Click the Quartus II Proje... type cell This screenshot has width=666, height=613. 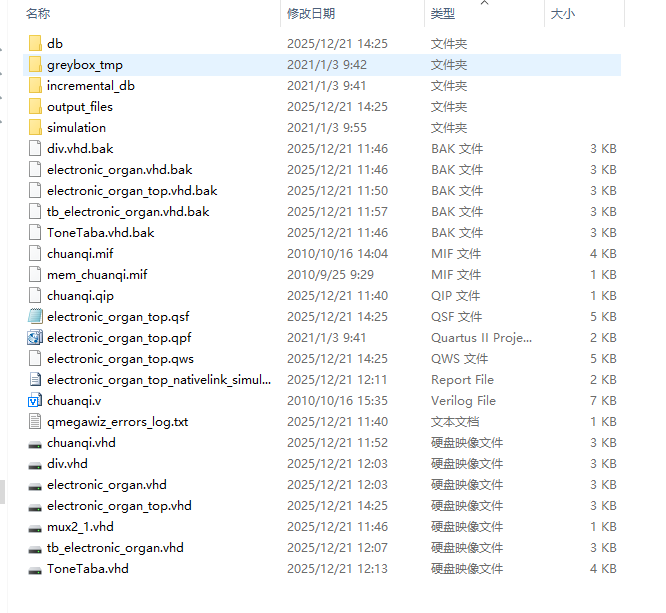pyautogui.click(x=481, y=338)
